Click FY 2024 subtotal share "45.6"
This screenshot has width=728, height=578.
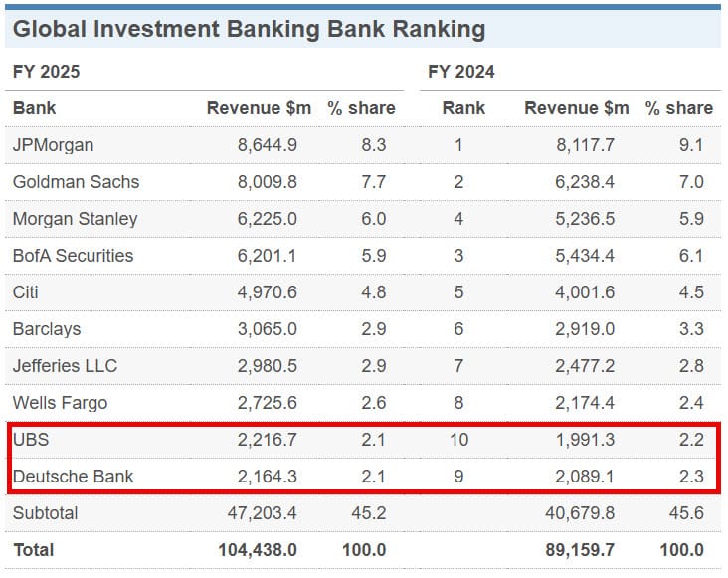point(686,513)
